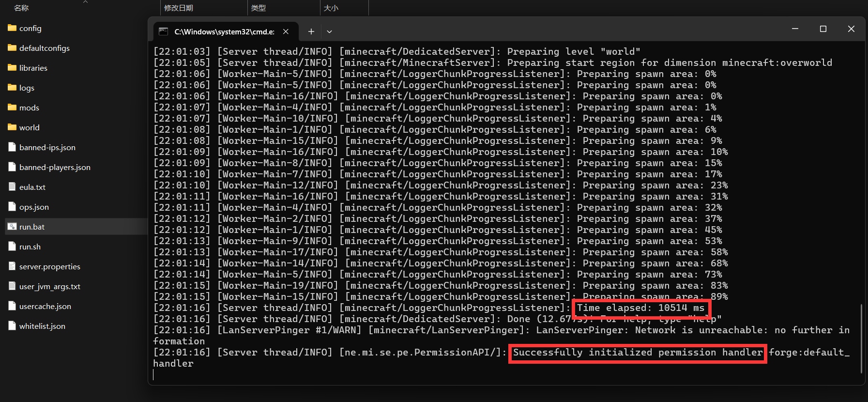This screenshot has width=868, height=402.
Task: Select file name text usercache.json
Action: [x=45, y=306]
